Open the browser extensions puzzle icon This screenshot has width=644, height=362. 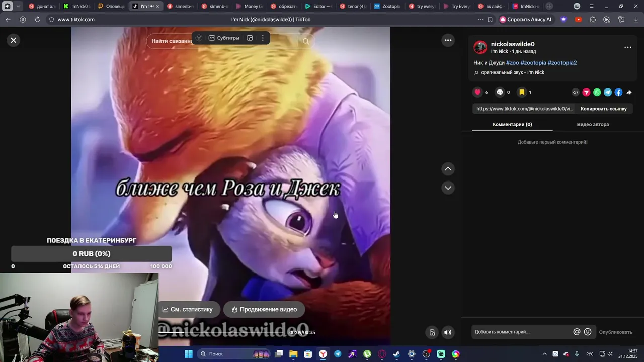593,20
